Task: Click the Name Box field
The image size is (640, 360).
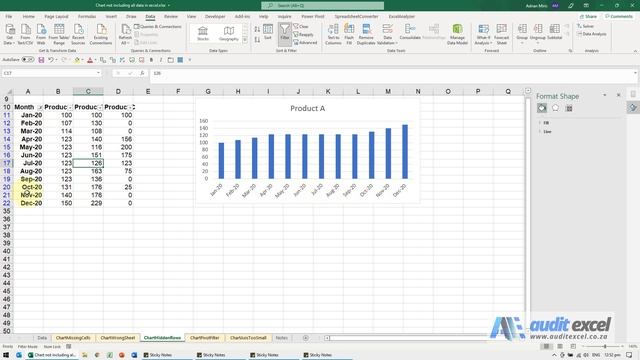Action: click(x=51, y=73)
